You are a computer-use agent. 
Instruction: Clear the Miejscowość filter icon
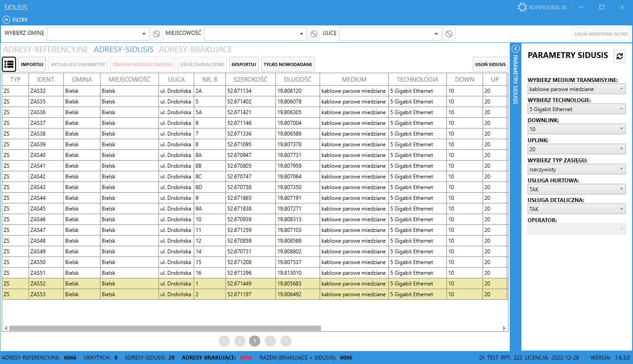coord(313,34)
